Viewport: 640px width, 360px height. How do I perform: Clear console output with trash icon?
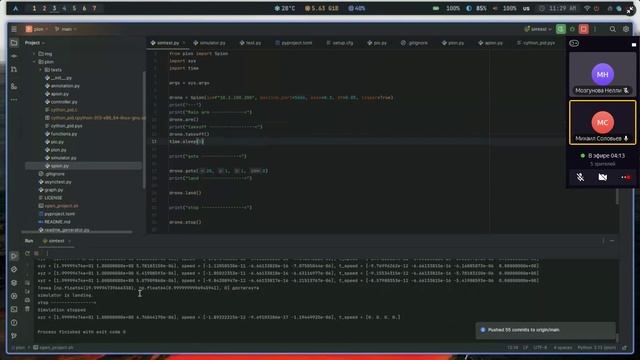[27, 309]
